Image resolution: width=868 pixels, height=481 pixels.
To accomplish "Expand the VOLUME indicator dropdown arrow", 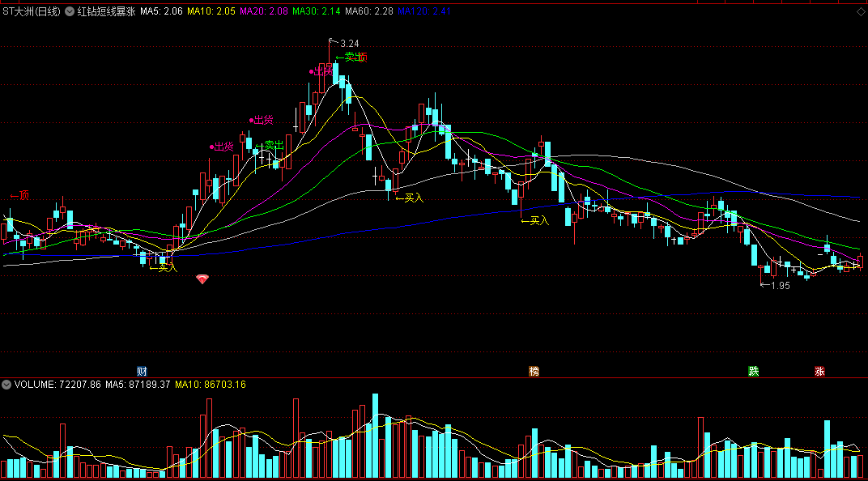I will [6, 384].
